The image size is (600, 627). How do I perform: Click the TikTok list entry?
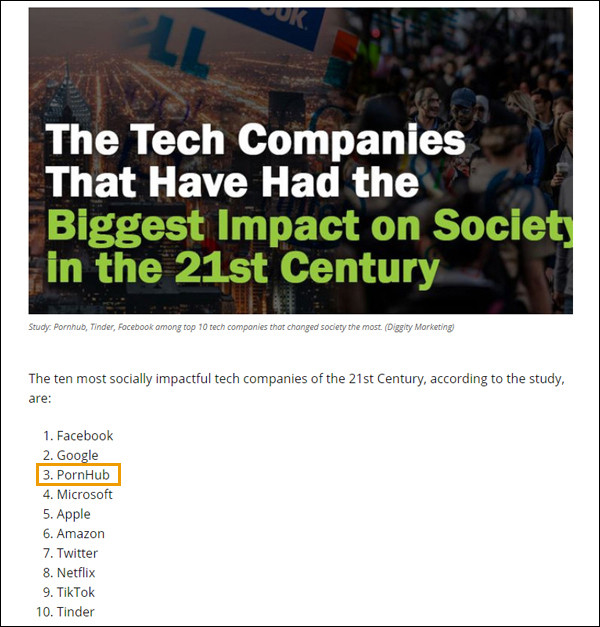coord(75,592)
